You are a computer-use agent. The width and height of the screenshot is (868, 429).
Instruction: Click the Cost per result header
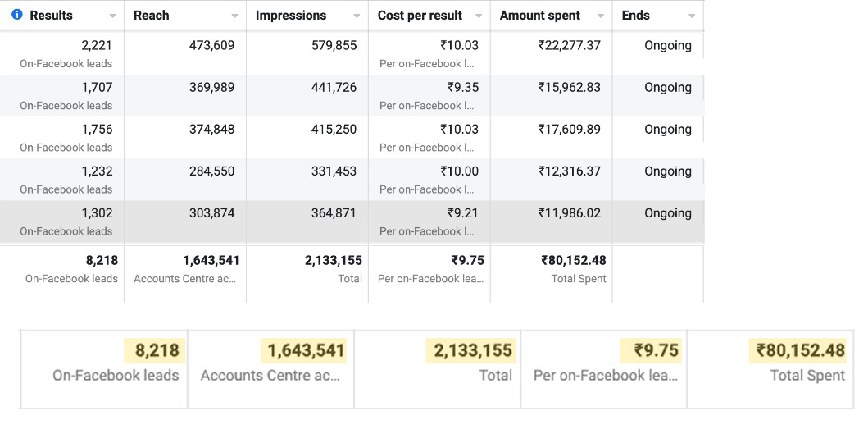click(x=420, y=16)
